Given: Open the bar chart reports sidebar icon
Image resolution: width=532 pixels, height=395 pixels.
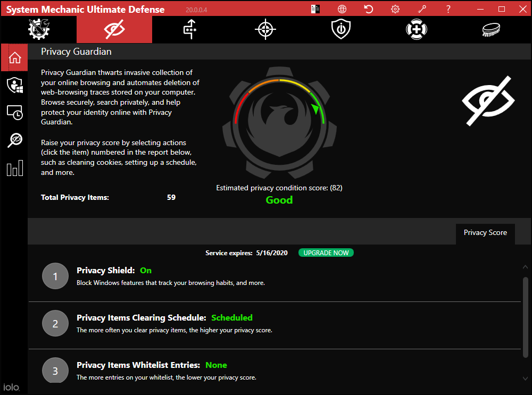Looking at the screenshot, I should pos(14,168).
